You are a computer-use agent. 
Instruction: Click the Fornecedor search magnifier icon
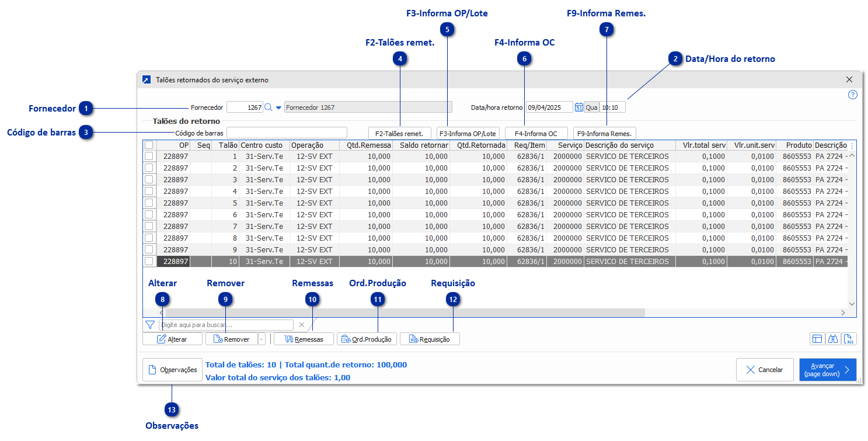coord(268,107)
